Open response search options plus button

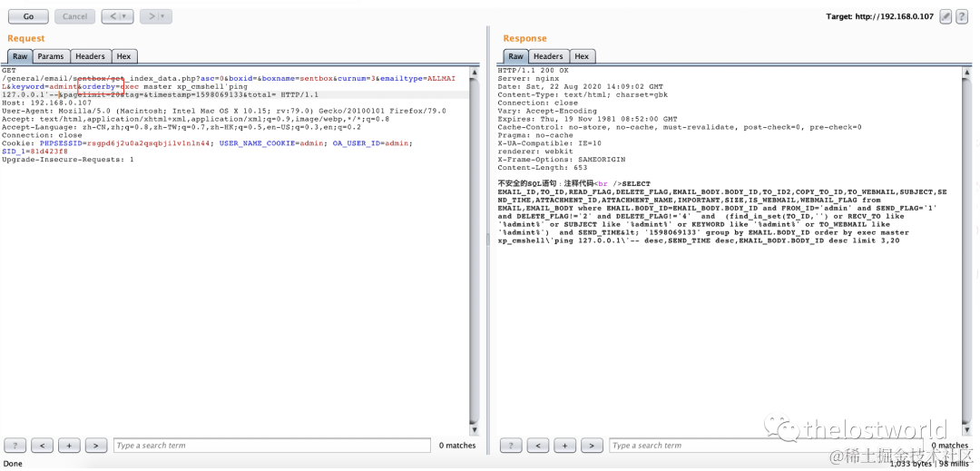565,446
